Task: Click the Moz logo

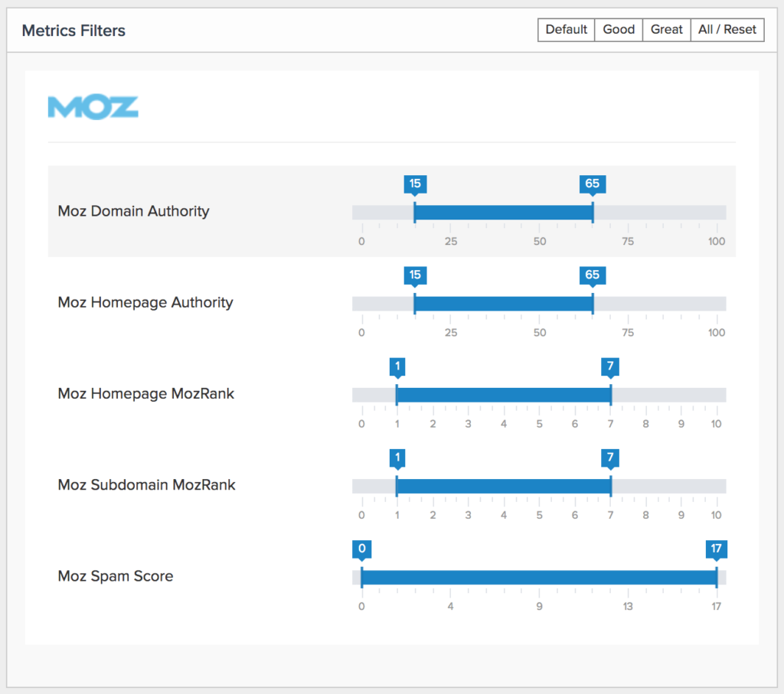Action: 93,107
